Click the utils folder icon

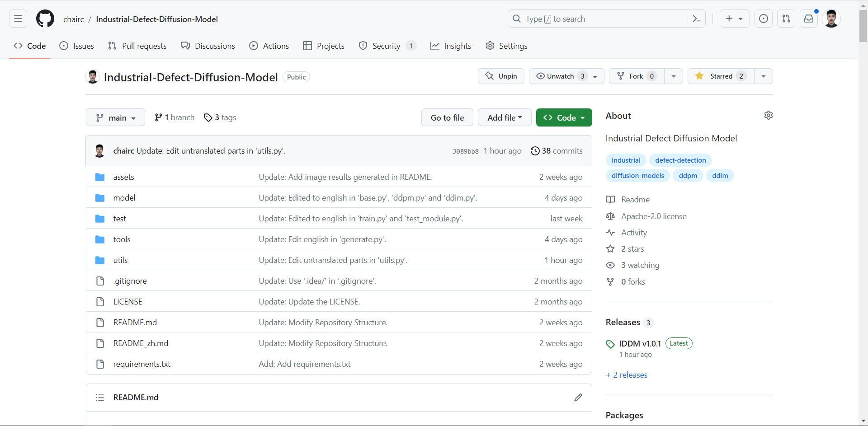tap(100, 260)
